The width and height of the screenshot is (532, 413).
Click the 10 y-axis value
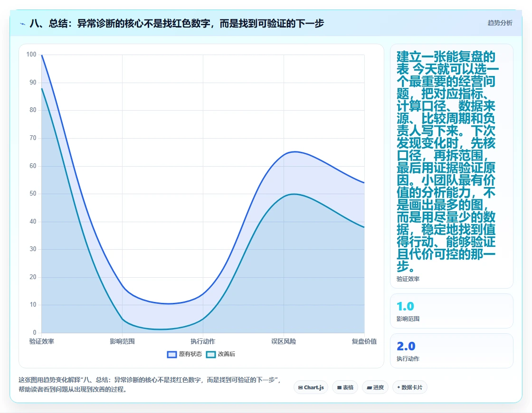click(x=33, y=304)
